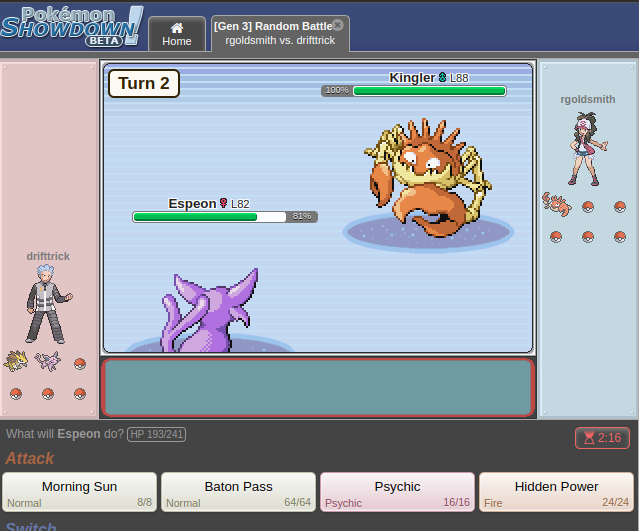
Task: Click the battle message log area
Action: [x=318, y=388]
